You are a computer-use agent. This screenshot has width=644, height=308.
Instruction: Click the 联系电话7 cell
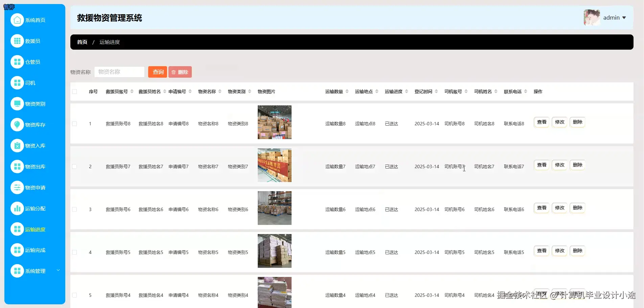514,166
